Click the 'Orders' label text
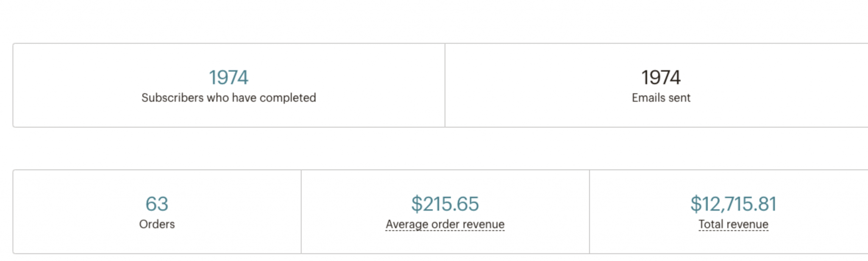868x261 pixels. 157,224
